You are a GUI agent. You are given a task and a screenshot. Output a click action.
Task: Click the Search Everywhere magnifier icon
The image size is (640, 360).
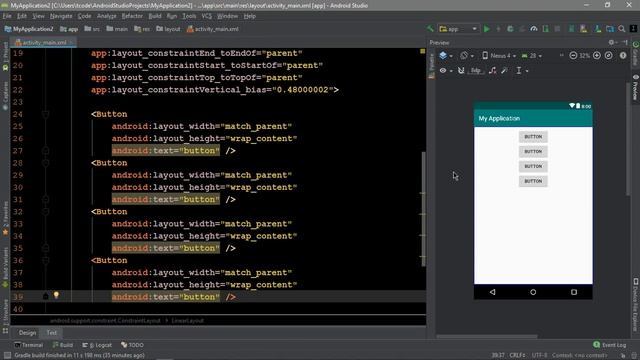(622, 29)
